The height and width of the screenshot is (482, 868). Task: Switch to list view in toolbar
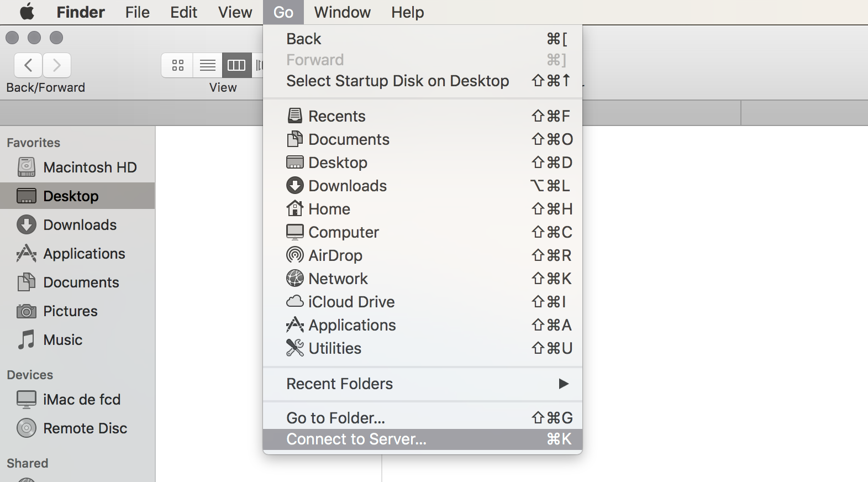point(208,65)
